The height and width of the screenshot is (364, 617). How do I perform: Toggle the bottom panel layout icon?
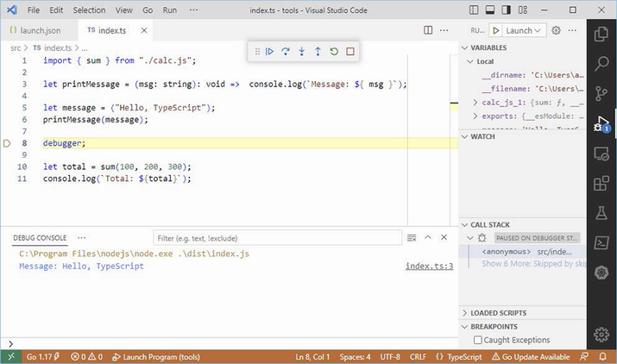(490, 9)
